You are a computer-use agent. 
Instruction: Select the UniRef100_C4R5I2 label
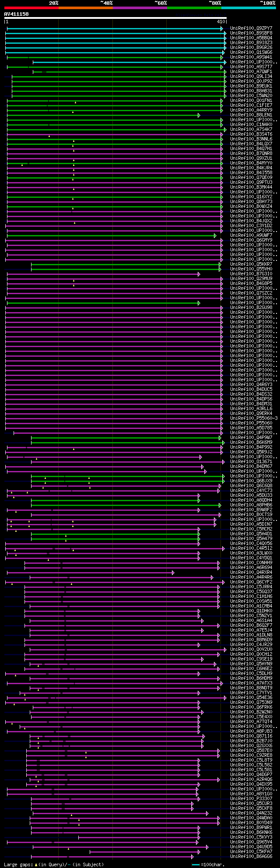[251, 548]
